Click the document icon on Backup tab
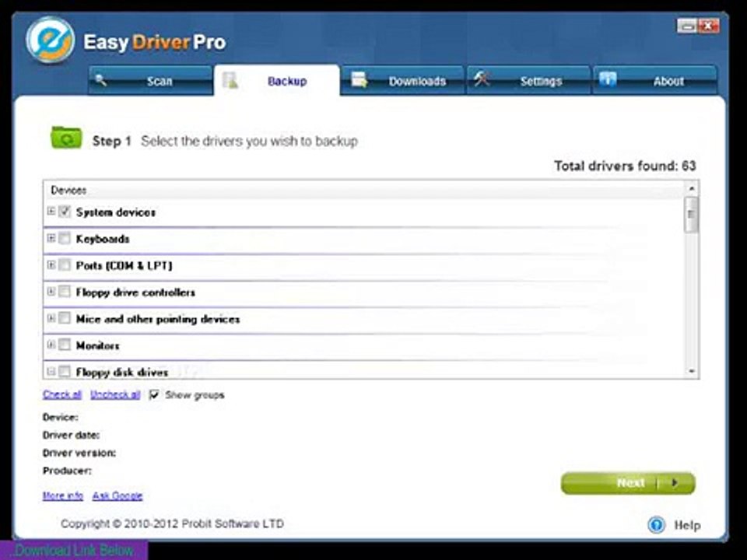The image size is (747, 560). [x=230, y=80]
